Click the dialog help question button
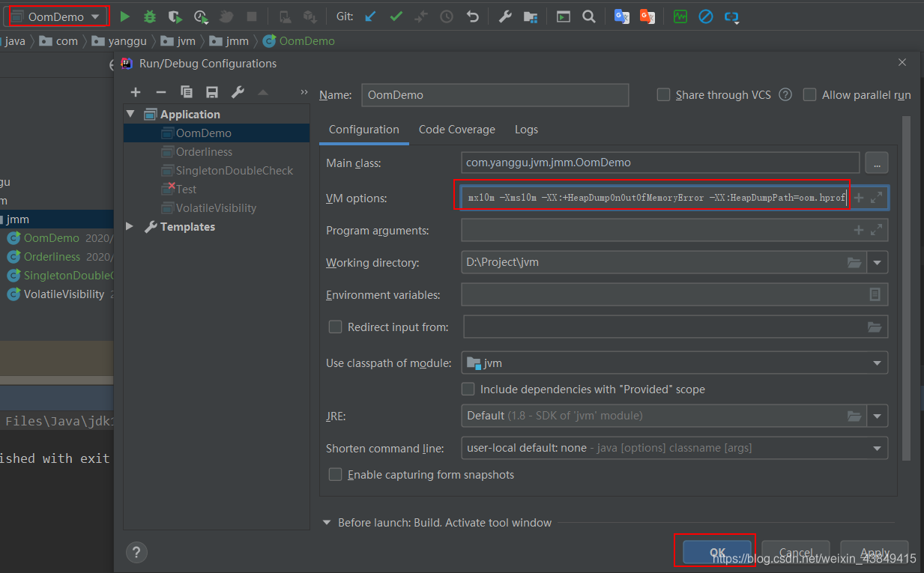This screenshot has width=924, height=573. (x=136, y=553)
